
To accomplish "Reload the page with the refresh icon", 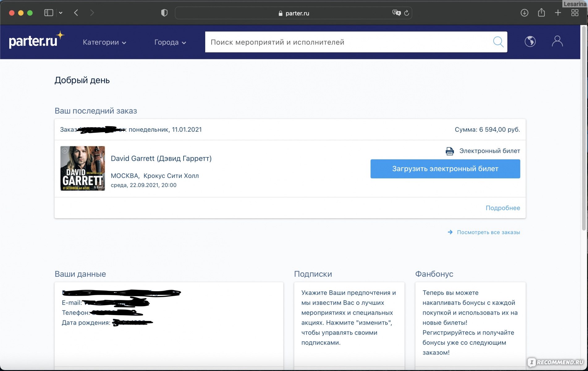I will pos(407,13).
